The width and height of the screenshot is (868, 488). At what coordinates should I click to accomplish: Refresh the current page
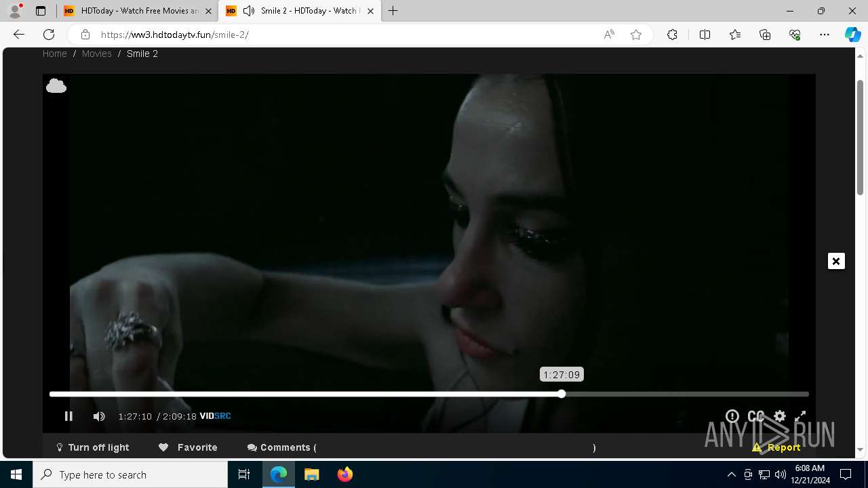pyautogui.click(x=49, y=35)
